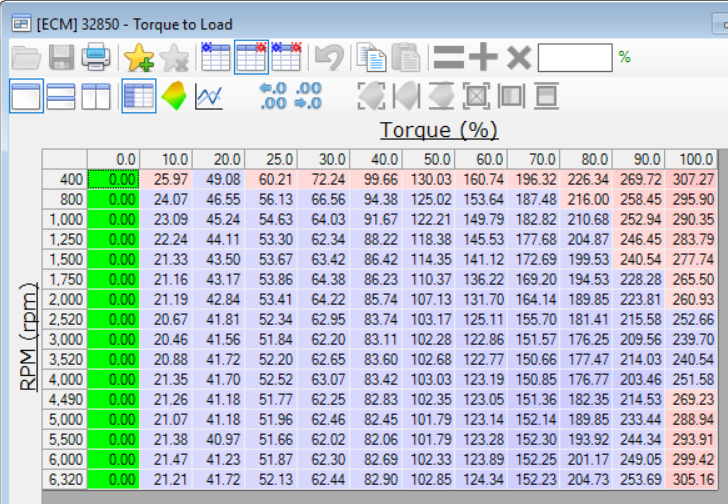The width and height of the screenshot is (728, 504).
Task: Select the 6,320 rpm row header
Action: click(x=65, y=479)
